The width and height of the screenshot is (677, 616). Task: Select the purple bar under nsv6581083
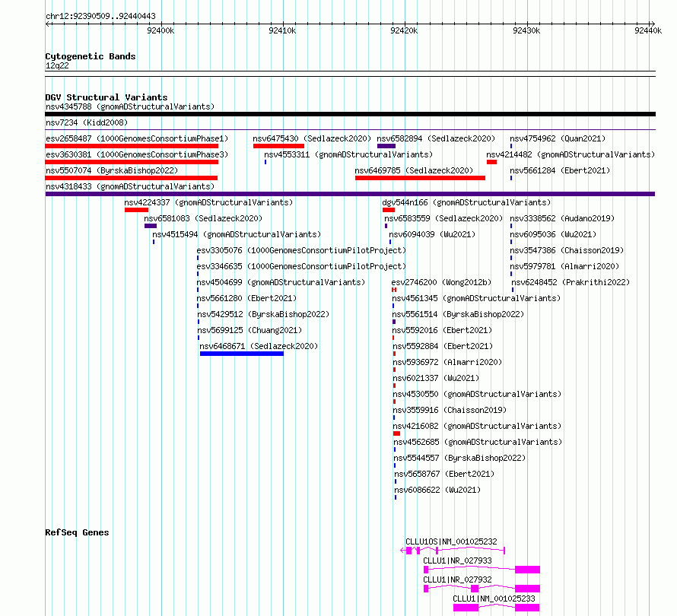(x=151, y=226)
